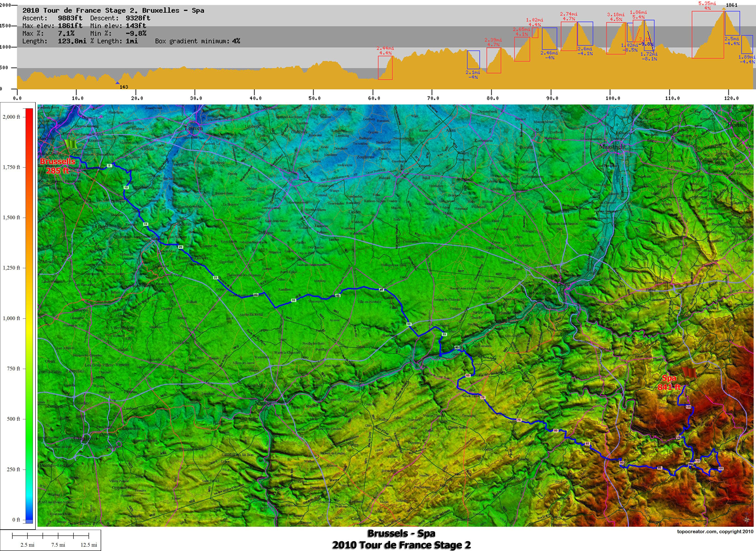Click the Heerlen city label

click(737, 124)
